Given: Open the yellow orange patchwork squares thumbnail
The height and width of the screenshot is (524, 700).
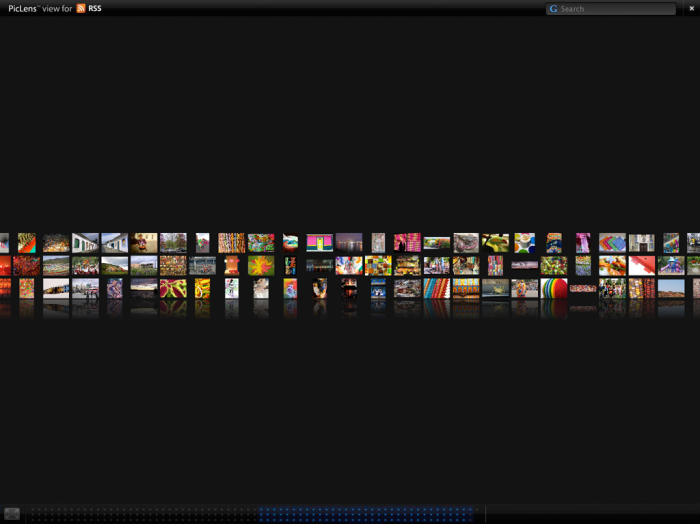Looking at the screenshot, I should tap(378, 266).
